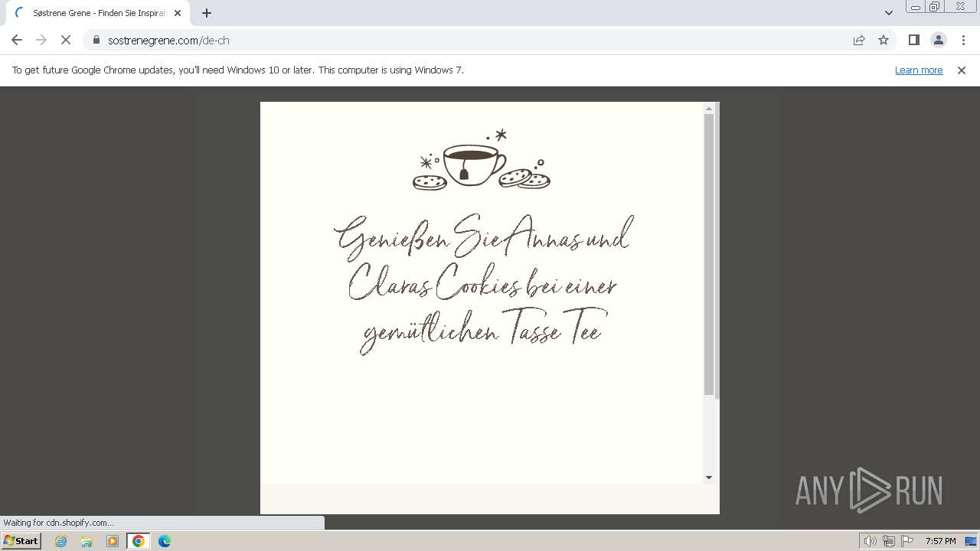Close the Chrome window
The width and height of the screenshot is (980, 551).
pos(960,7)
